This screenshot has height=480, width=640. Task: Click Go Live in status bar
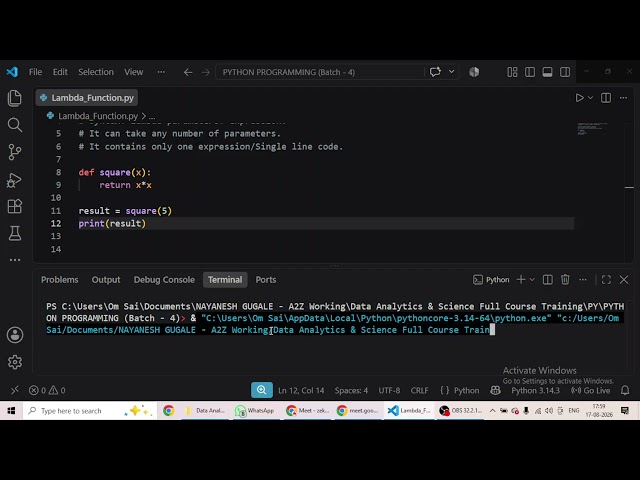tap(591, 391)
